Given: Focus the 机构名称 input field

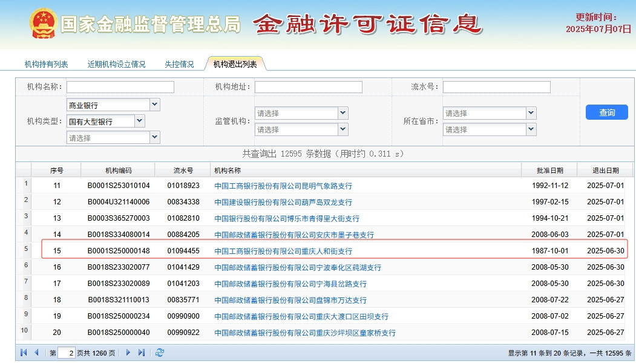Looking at the screenshot, I should coord(120,87).
